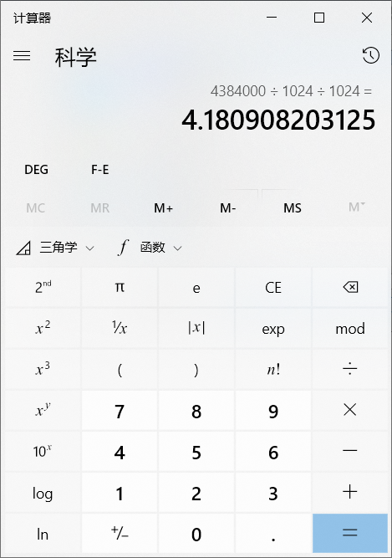The height and width of the screenshot is (558, 392).
Task: Click the close parenthesis key
Action: pyautogui.click(x=196, y=369)
